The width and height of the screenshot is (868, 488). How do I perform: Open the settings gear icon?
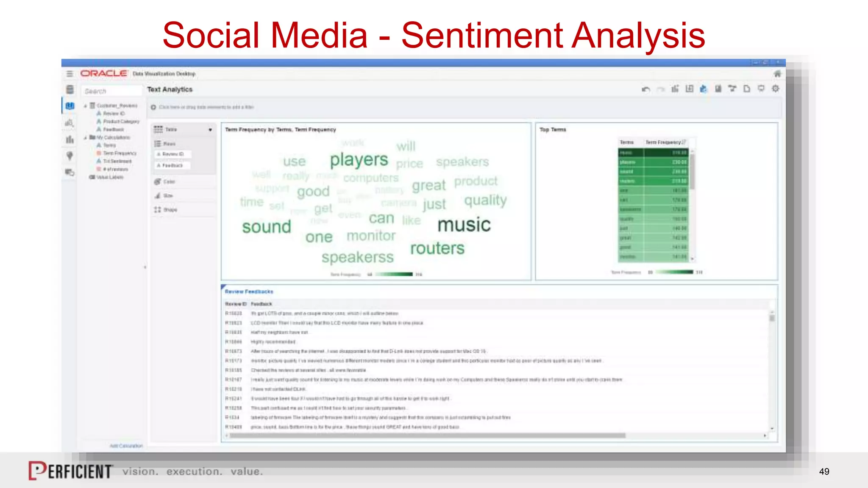pos(776,89)
